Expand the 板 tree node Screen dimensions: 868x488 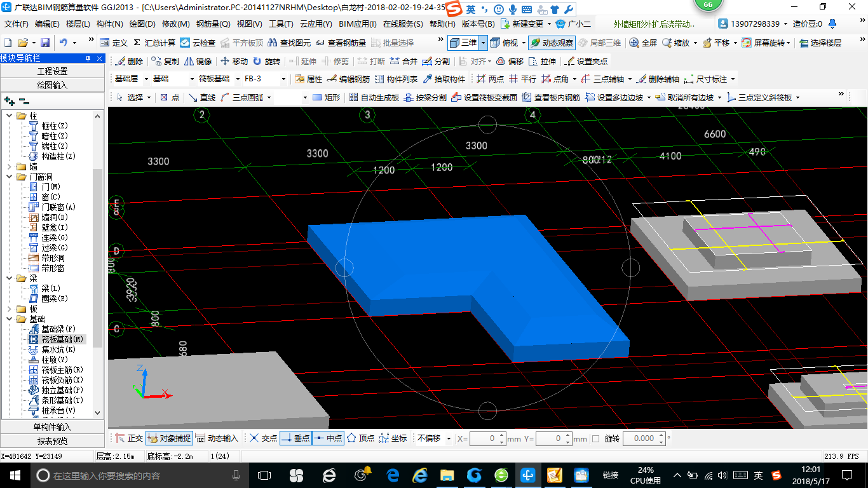point(10,309)
